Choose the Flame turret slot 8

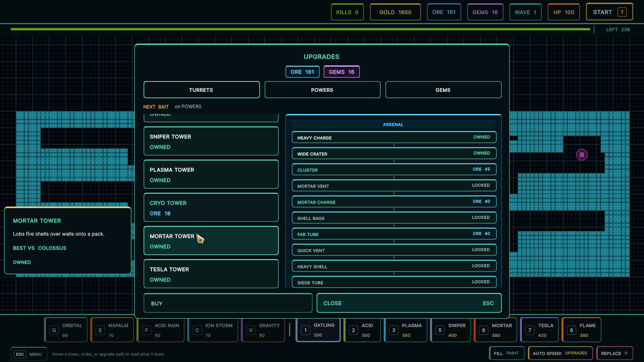pyautogui.click(x=581, y=330)
